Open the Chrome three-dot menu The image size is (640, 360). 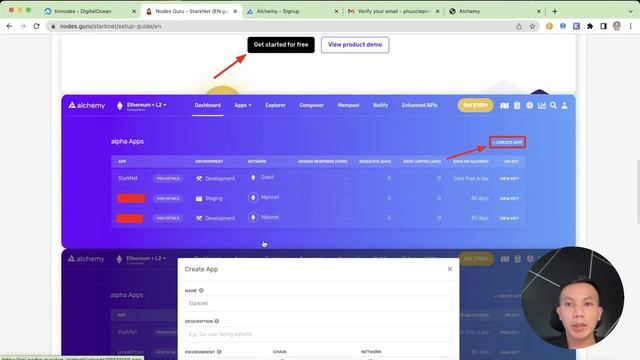coord(631,26)
